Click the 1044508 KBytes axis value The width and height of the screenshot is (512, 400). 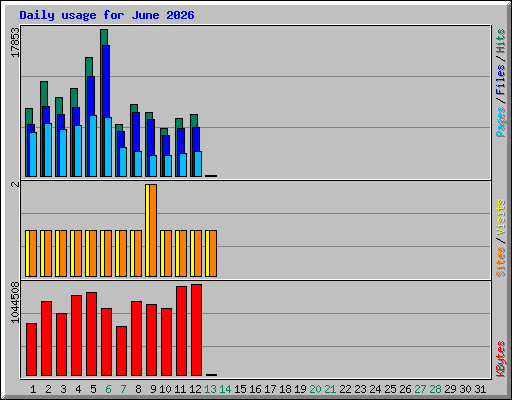[x=15, y=302]
